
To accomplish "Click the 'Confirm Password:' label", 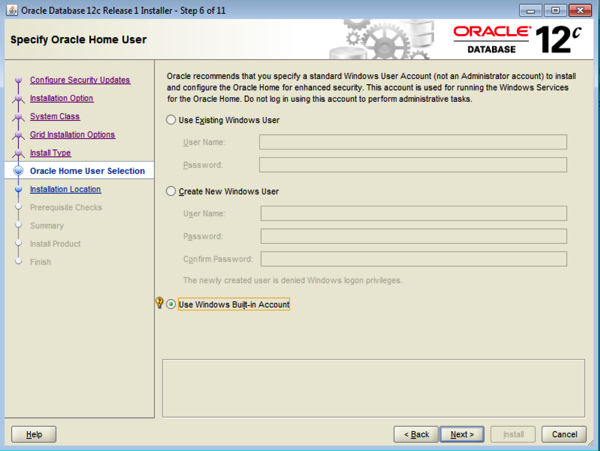I will (218, 259).
